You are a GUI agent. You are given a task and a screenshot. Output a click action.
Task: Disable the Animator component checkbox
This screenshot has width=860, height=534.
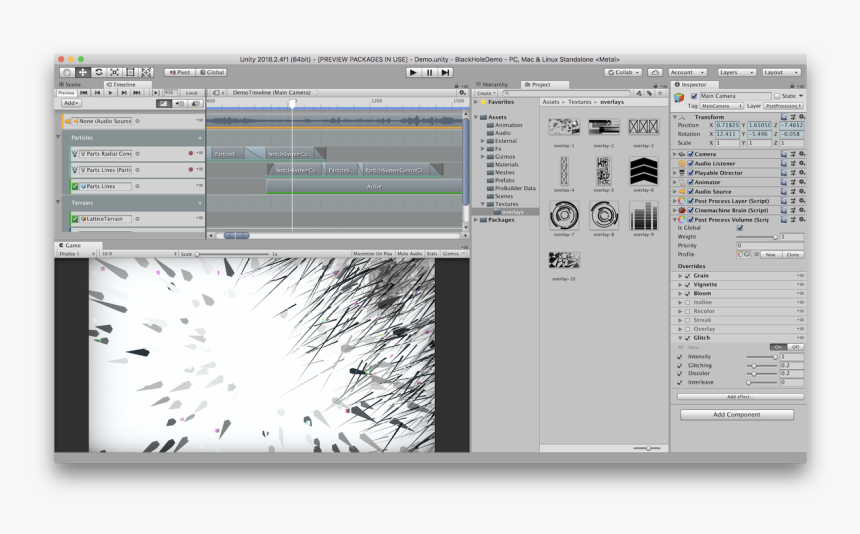coord(691,182)
